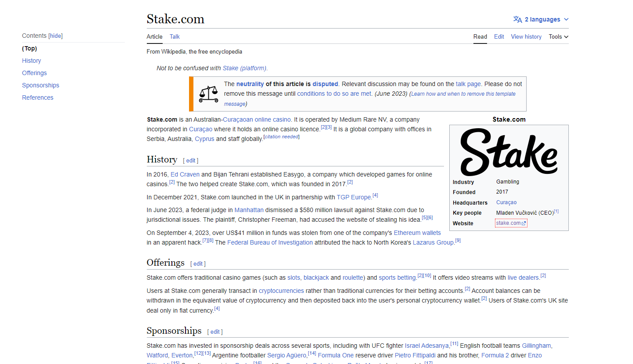633x364 pixels.
Task: Click infobox value Mladen Vučković (CEO)
Action: pyautogui.click(x=524, y=213)
